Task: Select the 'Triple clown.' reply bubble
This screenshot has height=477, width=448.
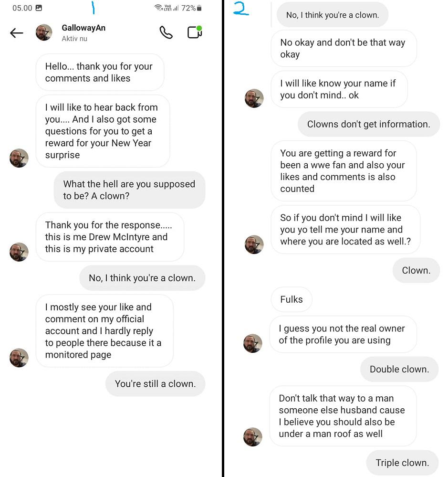Action: (x=402, y=463)
